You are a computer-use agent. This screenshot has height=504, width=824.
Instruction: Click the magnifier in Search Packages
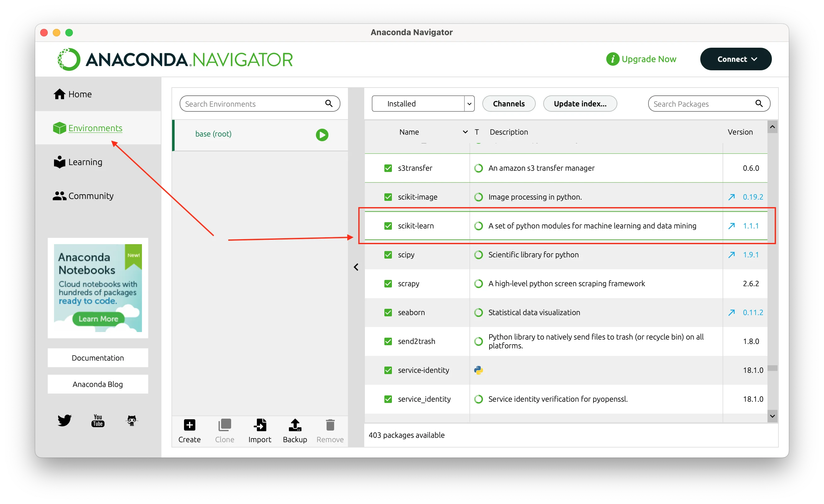759,104
